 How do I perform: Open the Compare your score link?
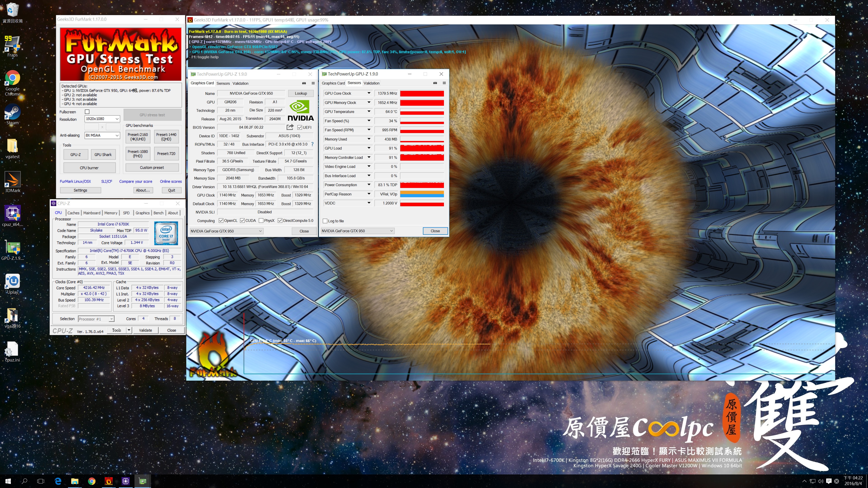tap(135, 181)
